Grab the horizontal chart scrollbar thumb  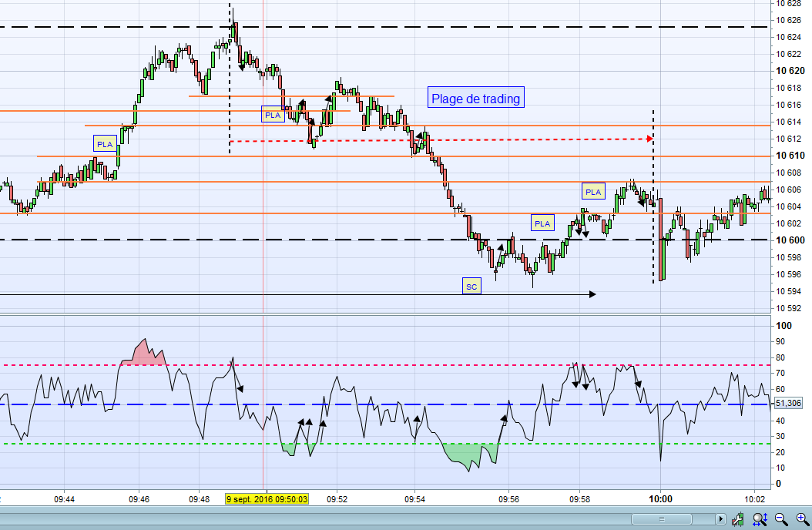[x=661, y=518]
